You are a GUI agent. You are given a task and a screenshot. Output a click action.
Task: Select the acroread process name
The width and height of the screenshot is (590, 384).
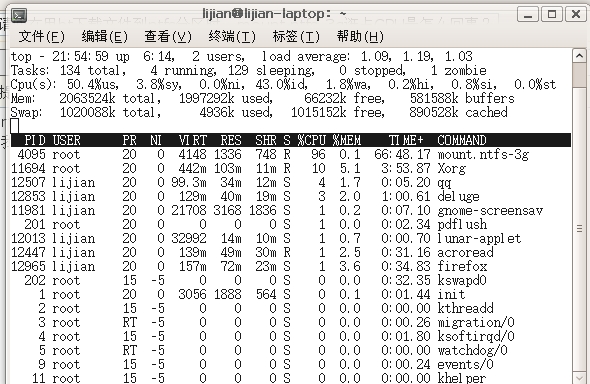click(465, 252)
